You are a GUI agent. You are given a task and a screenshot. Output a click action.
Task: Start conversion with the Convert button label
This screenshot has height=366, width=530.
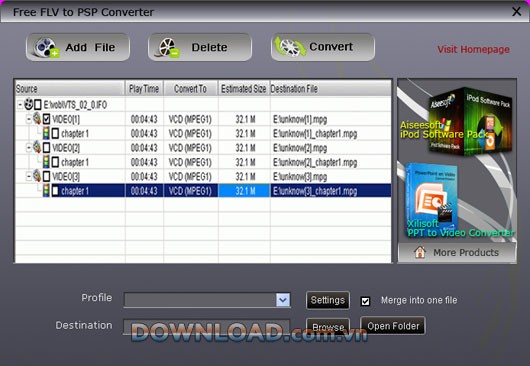pyautogui.click(x=331, y=47)
